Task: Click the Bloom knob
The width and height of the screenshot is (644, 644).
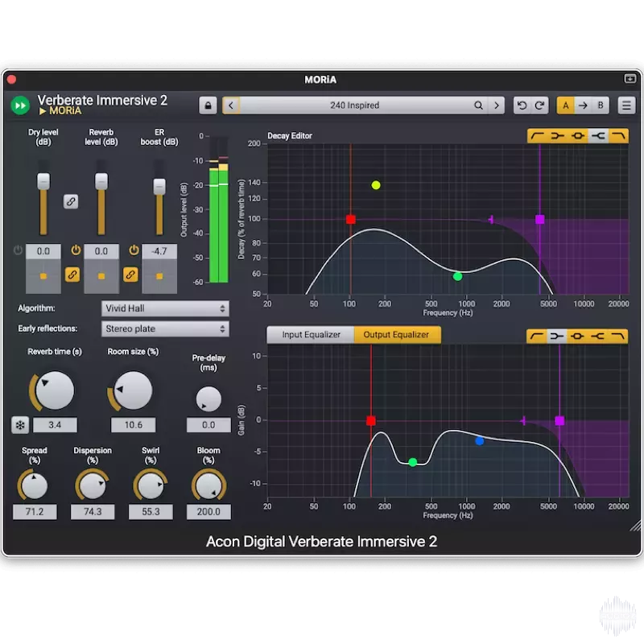Action: pyautogui.click(x=208, y=486)
